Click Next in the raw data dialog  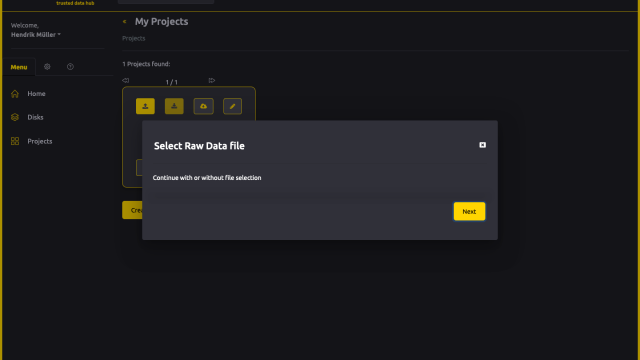(469, 211)
